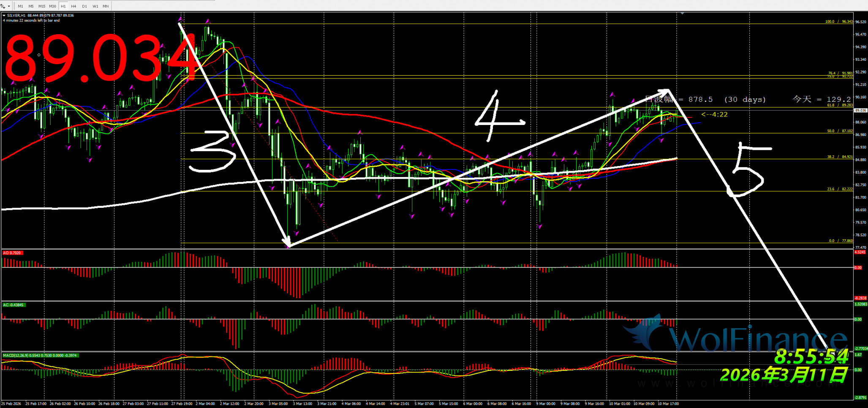Click the red AO indicator label
Viewport: 868px width, 408px height.
12,253
